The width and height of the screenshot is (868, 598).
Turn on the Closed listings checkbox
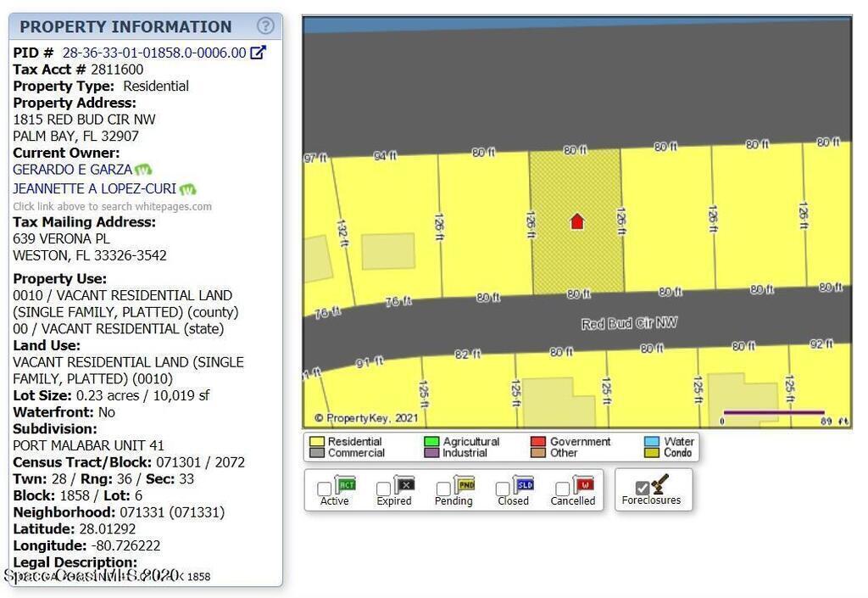click(x=502, y=489)
